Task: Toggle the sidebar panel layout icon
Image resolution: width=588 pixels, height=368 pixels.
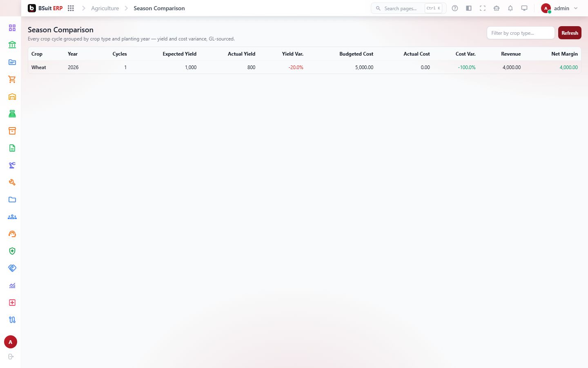Action: (x=469, y=8)
